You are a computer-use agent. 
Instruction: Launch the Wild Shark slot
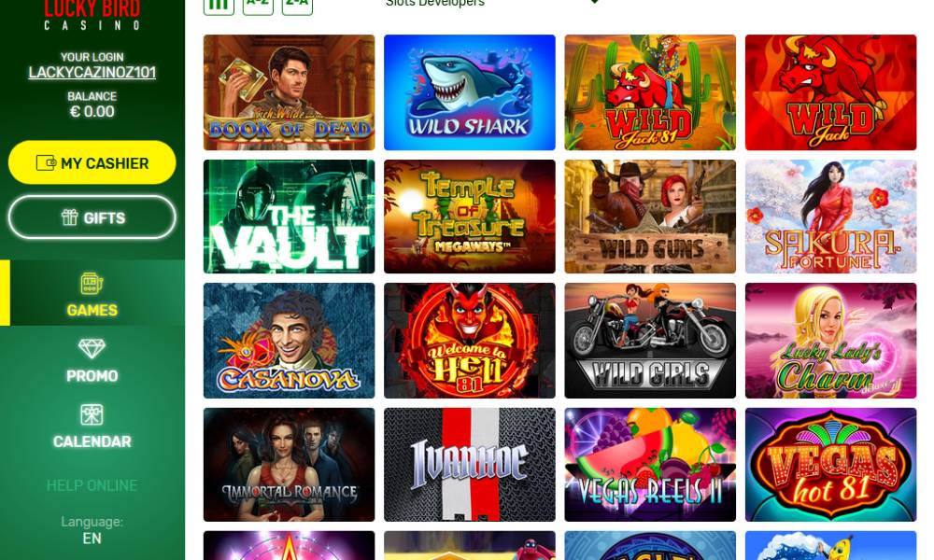click(x=470, y=92)
